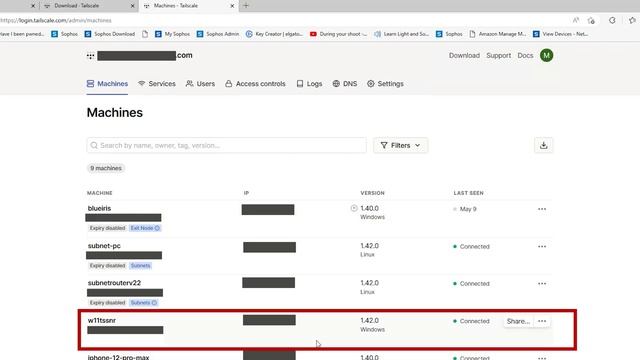Open the more options for blueiris

pos(542,209)
